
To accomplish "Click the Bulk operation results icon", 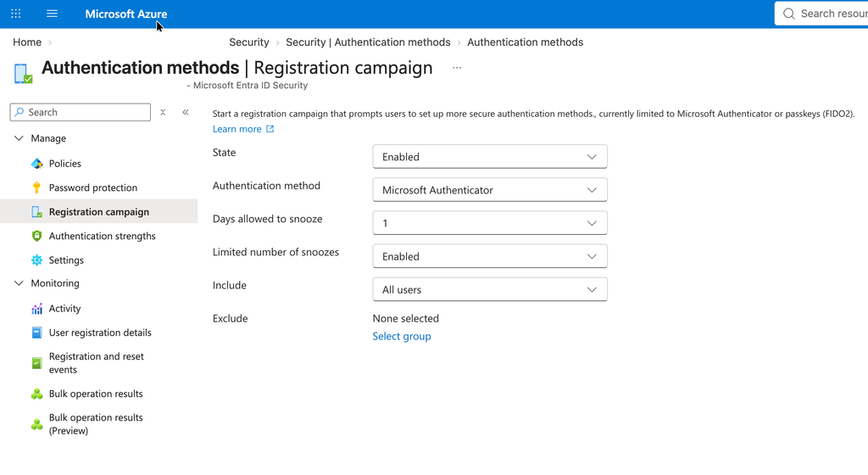I will tap(37, 394).
